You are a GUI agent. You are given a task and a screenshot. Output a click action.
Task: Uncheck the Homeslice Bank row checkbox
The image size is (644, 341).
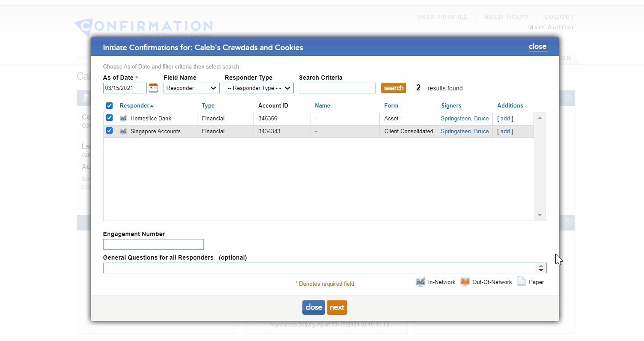pyautogui.click(x=110, y=118)
